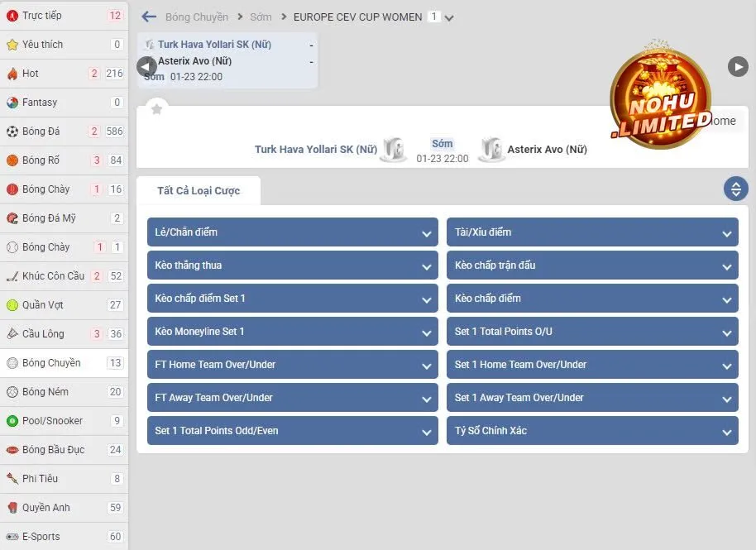Viewport: 756px width, 550px height.
Task: Click the next match right arrow
Action: click(738, 66)
